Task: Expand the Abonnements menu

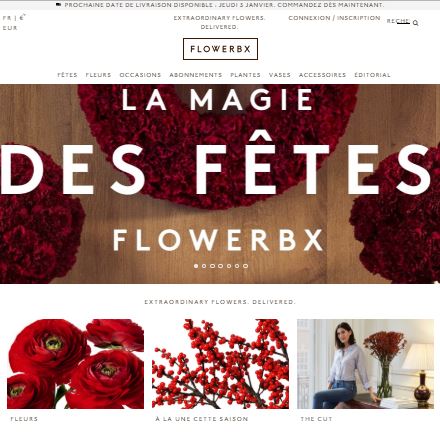Action: tap(196, 75)
